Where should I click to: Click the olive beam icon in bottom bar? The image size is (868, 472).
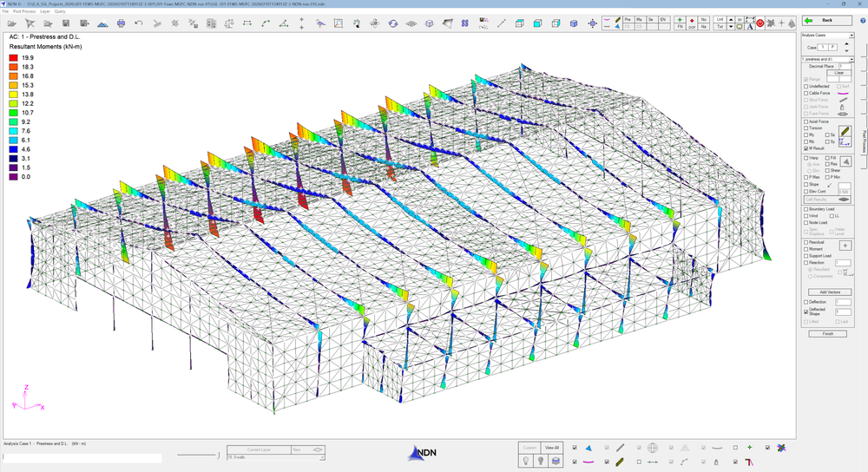point(620,462)
